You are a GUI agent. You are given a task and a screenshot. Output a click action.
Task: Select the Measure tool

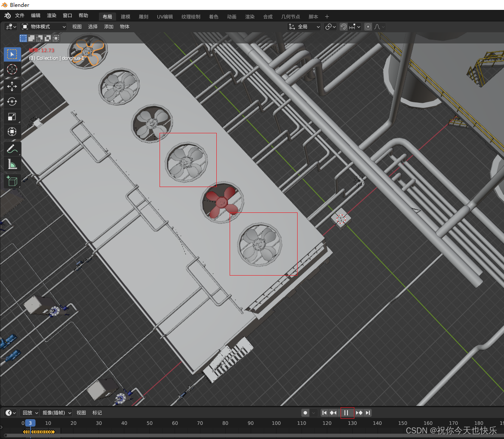coord(12,164)
